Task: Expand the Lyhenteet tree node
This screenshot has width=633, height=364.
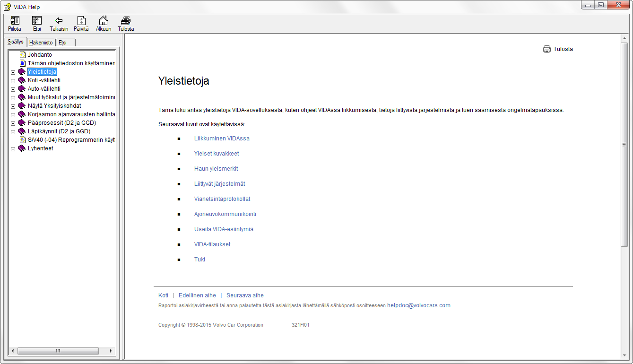Action: 13,149
